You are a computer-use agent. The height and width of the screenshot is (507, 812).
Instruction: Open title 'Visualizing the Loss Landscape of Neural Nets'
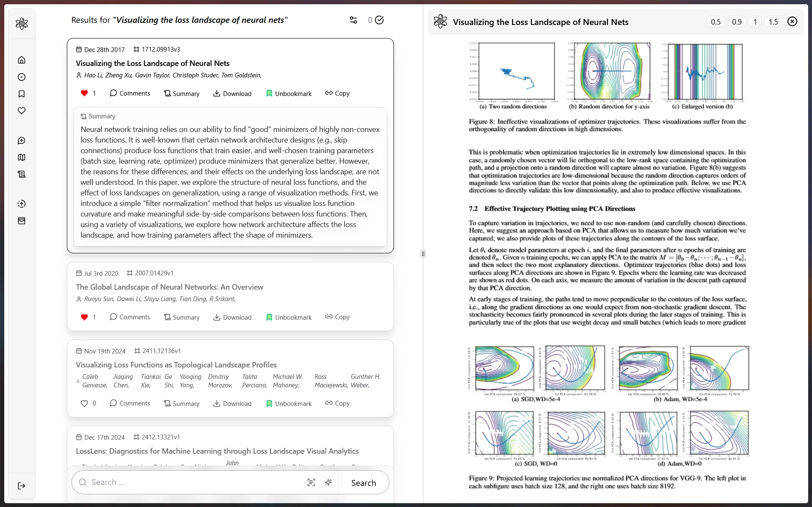click(x=152, y=63)
